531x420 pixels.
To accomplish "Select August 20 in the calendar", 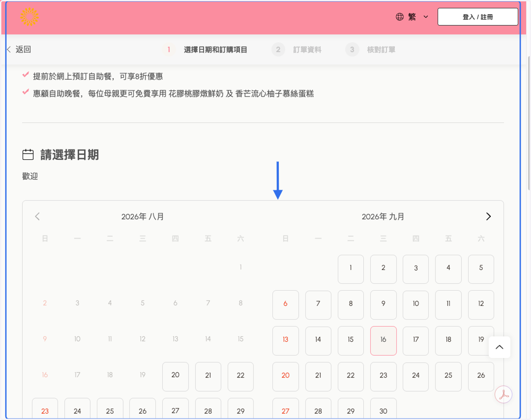I will (x=176, y=377).
